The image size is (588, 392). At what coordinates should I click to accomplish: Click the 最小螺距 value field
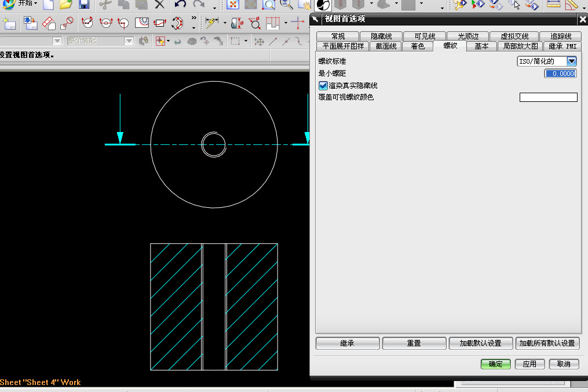pyautogui.click(x=560, y=74)
